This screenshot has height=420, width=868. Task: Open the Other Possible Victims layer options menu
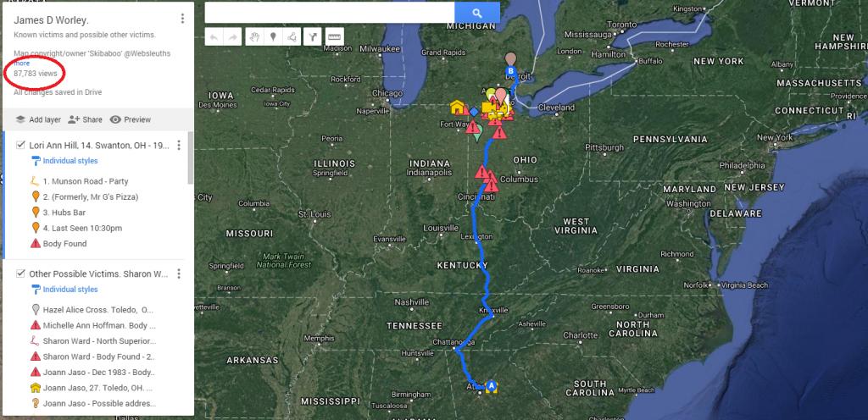[x=179, y=274]
